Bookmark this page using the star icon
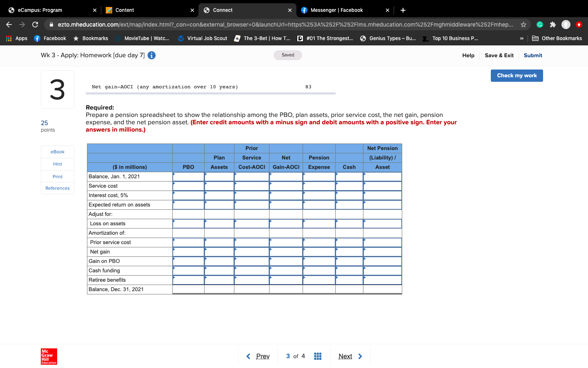This screenshot has height=368, width=588. (x=523, y=25)
